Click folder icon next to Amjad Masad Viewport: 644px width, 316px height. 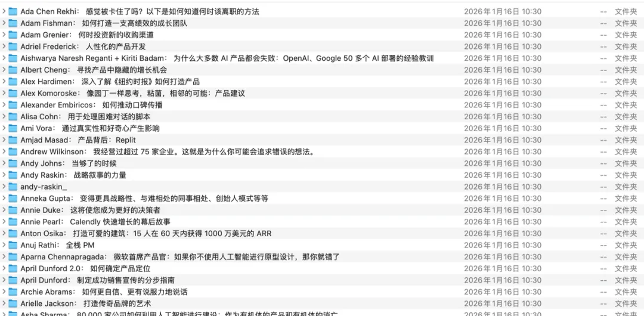click(x=13, y=140)
